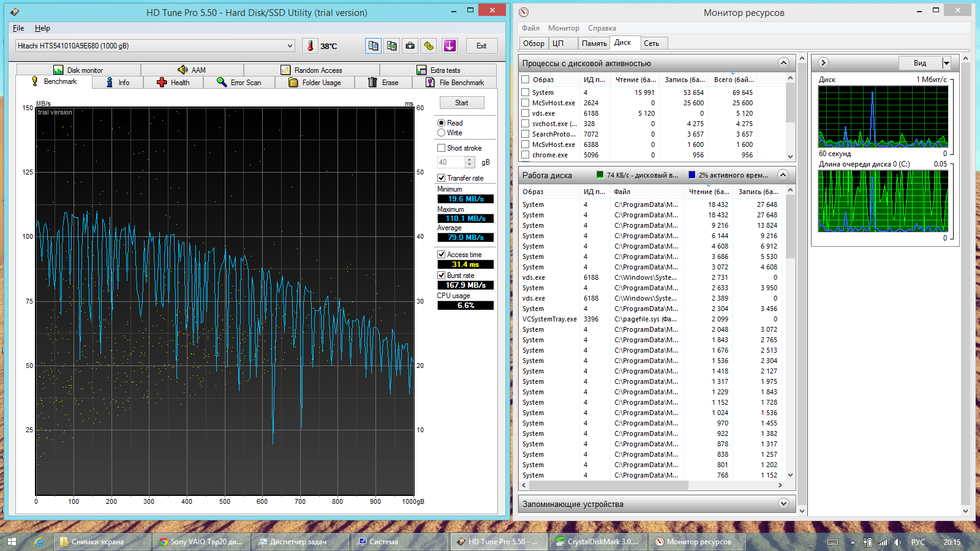This screenshot has width=980, height=551.
Task: Tick the McSvHost.exe process checkbox
Action: coord(525,103)
